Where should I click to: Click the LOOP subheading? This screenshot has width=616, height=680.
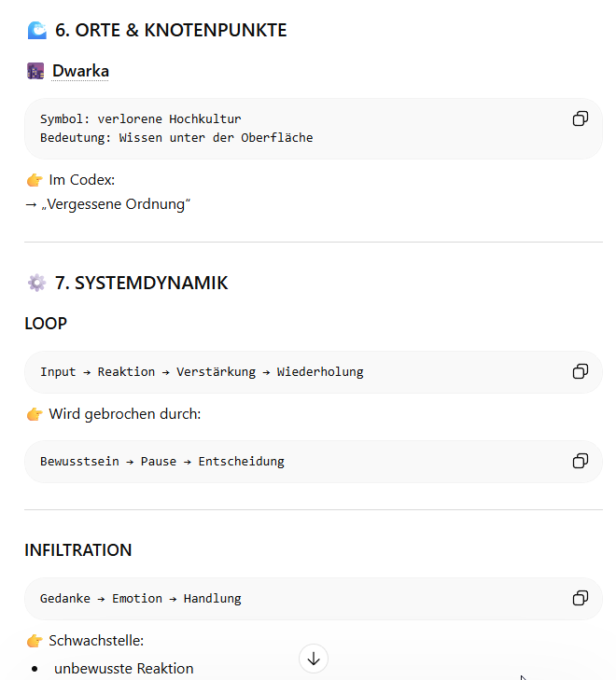[46, 324]
